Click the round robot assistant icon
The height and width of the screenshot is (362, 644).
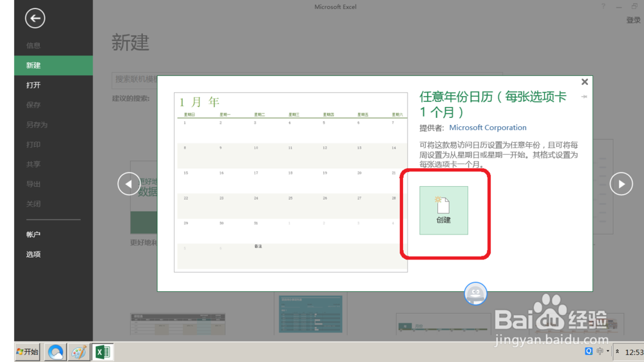pos(476,293)
